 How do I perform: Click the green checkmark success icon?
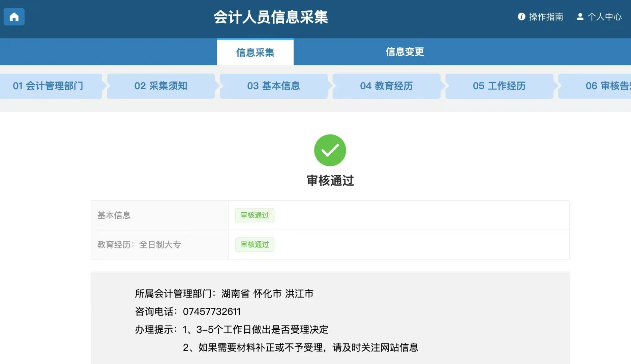click(x=330, y=150)
